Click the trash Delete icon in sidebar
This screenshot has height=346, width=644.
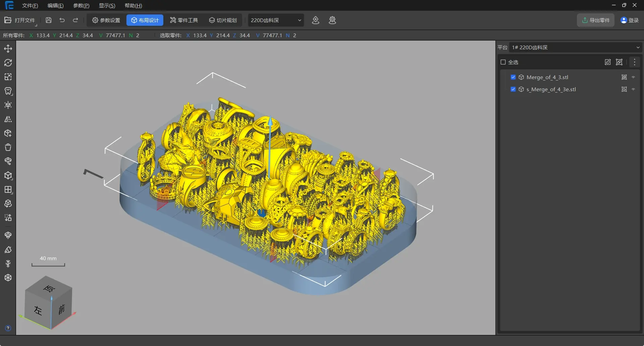click(8, 148)
